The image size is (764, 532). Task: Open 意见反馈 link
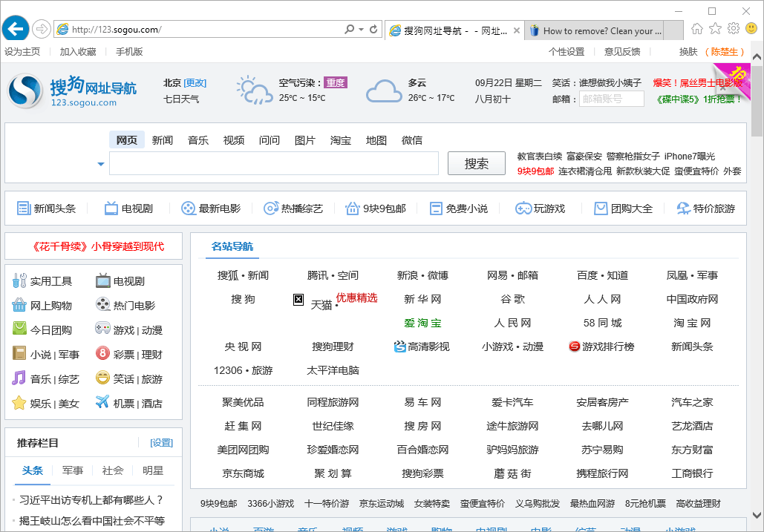click(622, 52)
